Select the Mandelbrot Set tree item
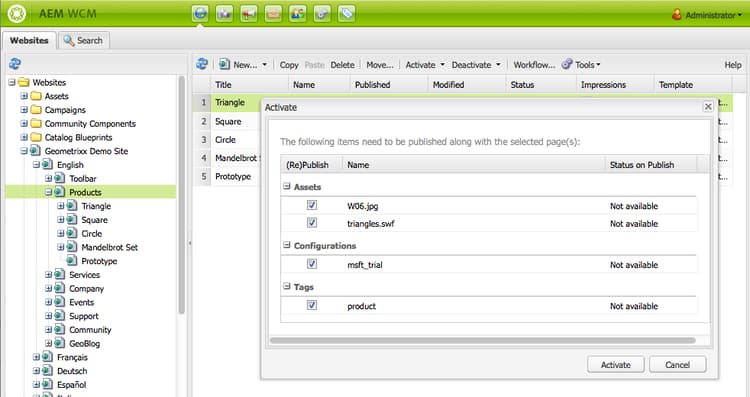Viewport: 750px width, 397px height. coord(110,247)
